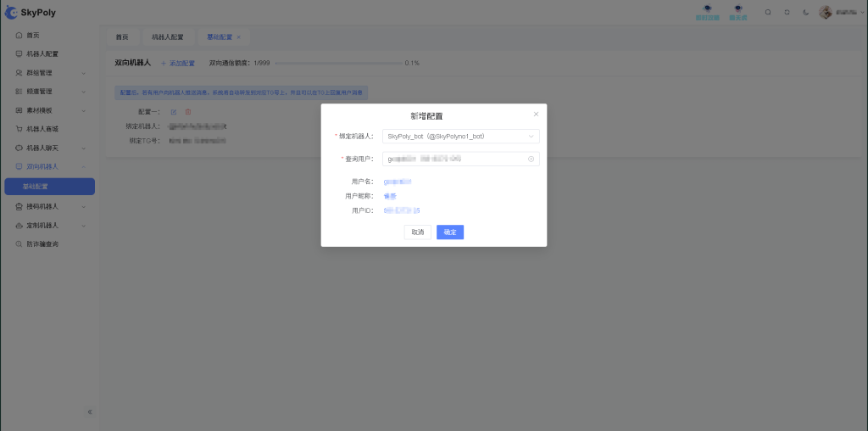Click the 双向通信额度 progress bar
This screenshot has width=868, height=431.
(337, 63)
